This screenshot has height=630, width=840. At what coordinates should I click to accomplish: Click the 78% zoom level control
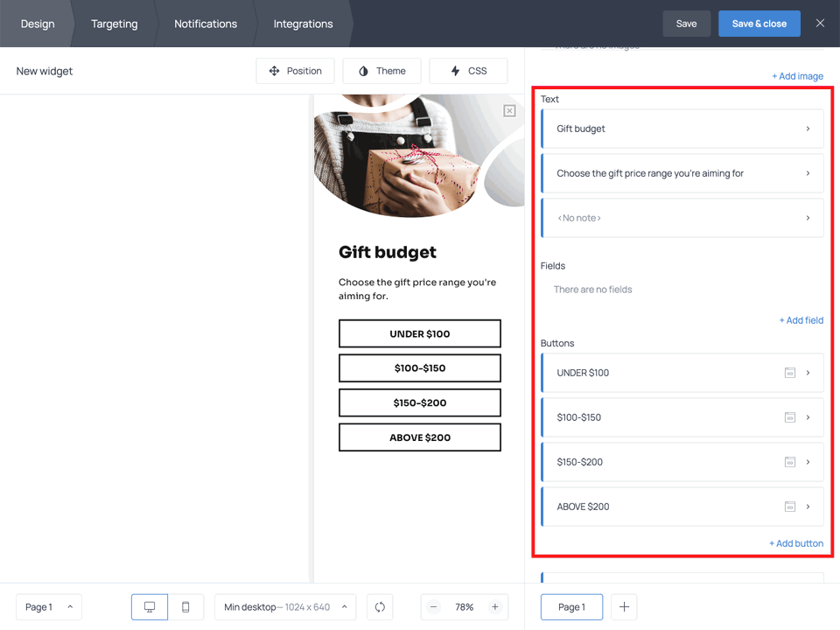pyautogui.click(x=465, y=606)
